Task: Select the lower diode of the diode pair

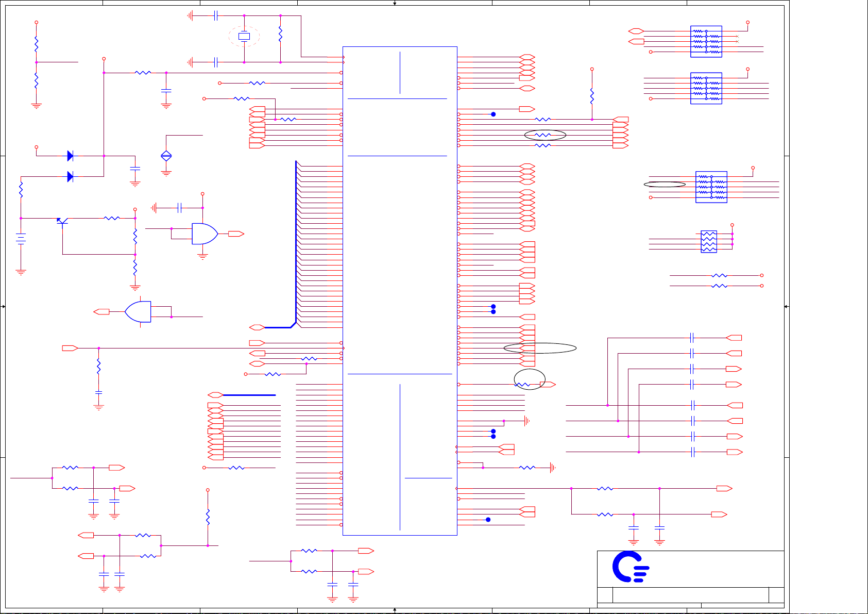Action: [70, 177]
